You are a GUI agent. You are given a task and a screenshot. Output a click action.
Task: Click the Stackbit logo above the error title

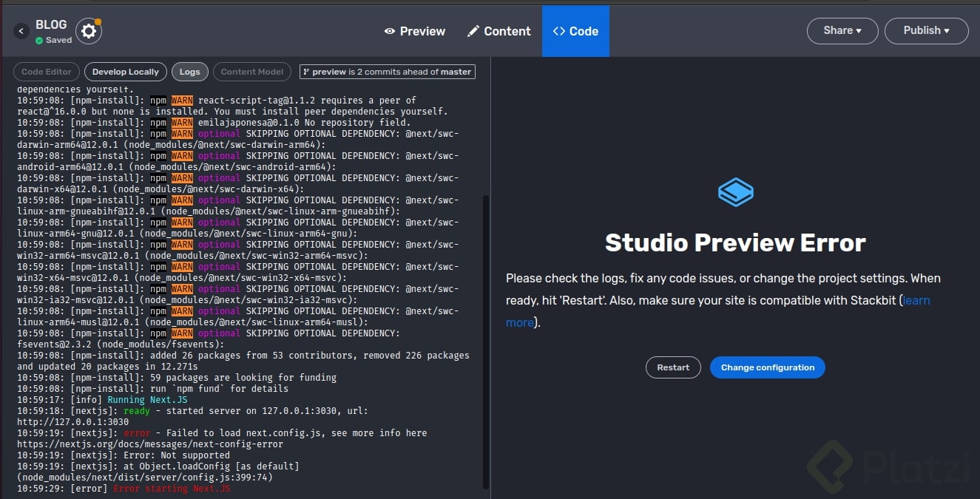coord(735,192)
